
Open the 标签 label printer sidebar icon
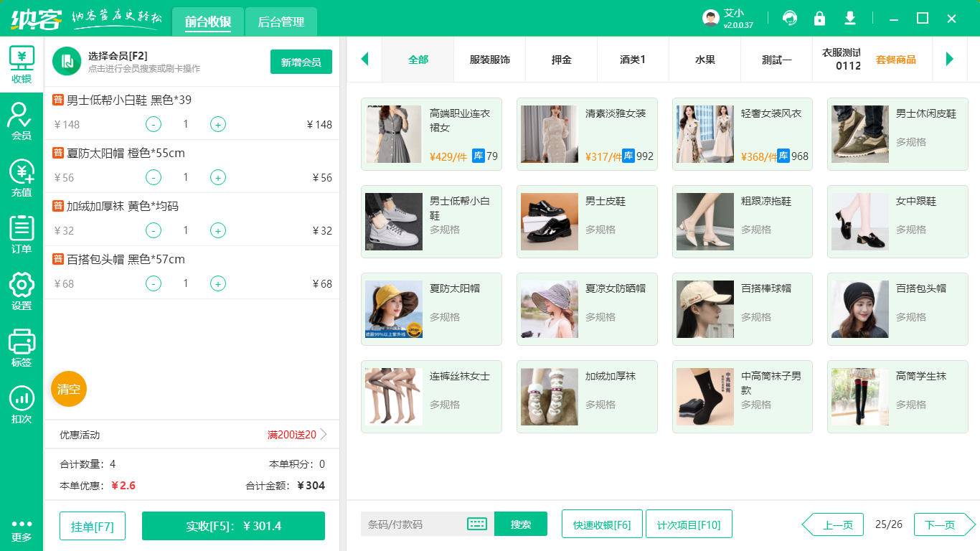pos(22,348)
